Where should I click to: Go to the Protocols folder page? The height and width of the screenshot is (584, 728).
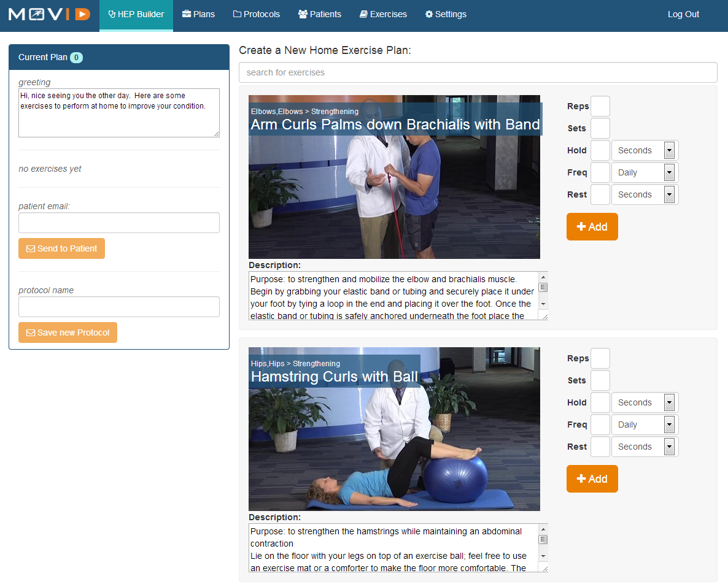[257, 14]
